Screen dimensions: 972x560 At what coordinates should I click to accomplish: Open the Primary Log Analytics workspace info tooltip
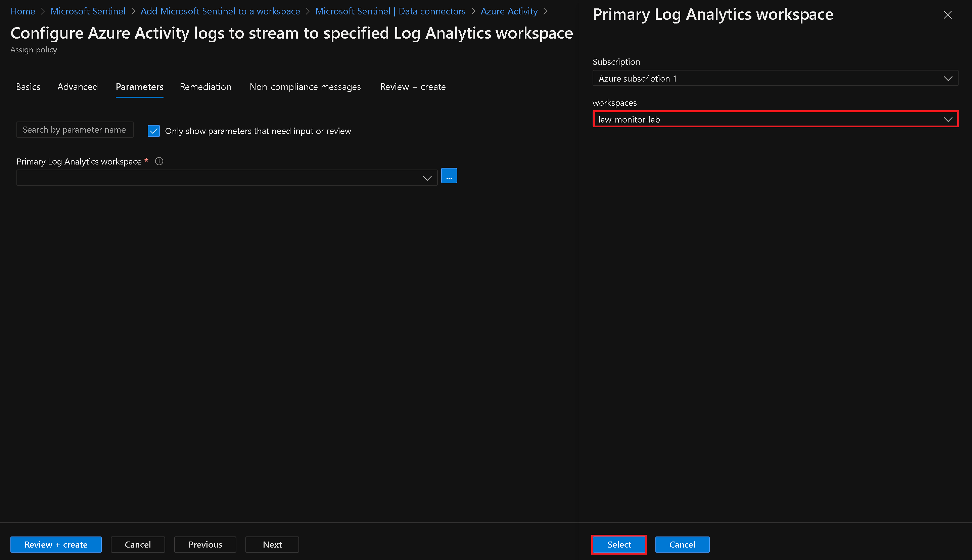point(159,161)
